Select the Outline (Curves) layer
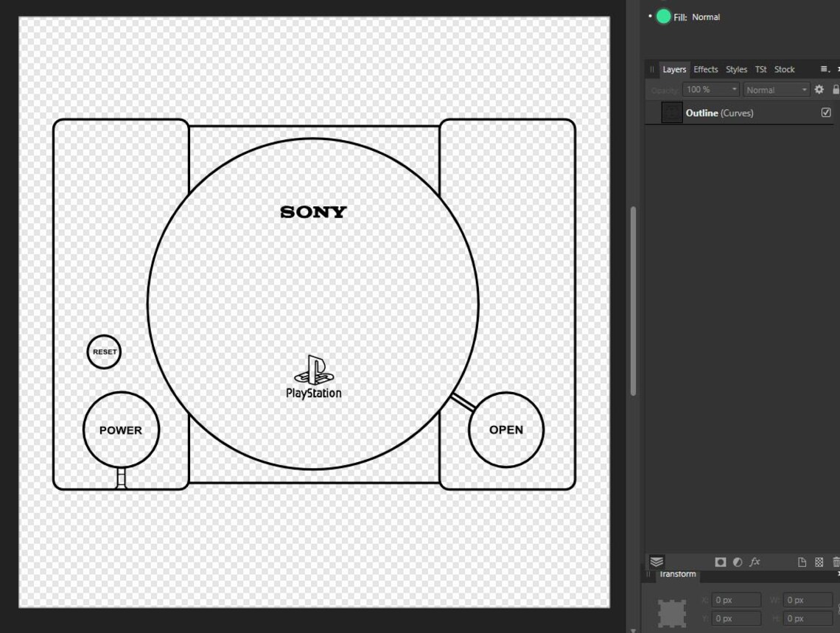The image size is (840, 633). 721,113
